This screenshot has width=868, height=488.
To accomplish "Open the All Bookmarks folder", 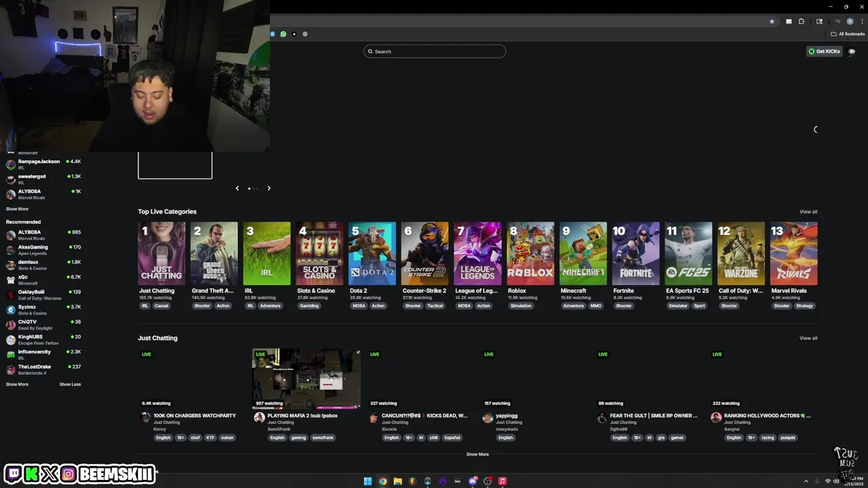I will click(x=848, y=34).
